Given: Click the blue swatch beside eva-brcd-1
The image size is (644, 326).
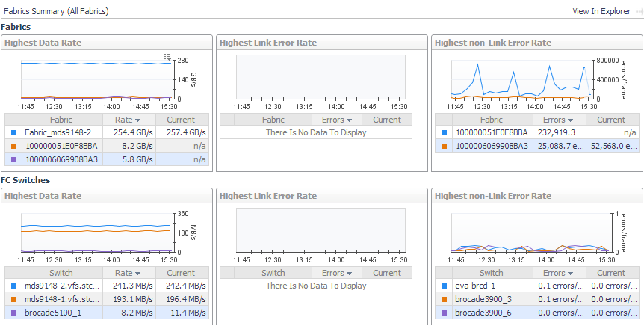Looking at the screenshot, I should [x=445, y=286].
